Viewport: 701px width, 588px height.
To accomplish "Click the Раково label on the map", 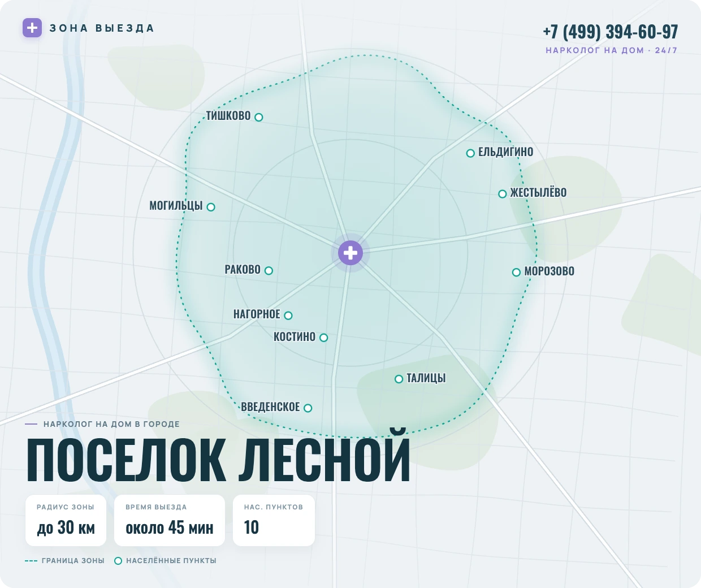I will (x=243, y=270).
